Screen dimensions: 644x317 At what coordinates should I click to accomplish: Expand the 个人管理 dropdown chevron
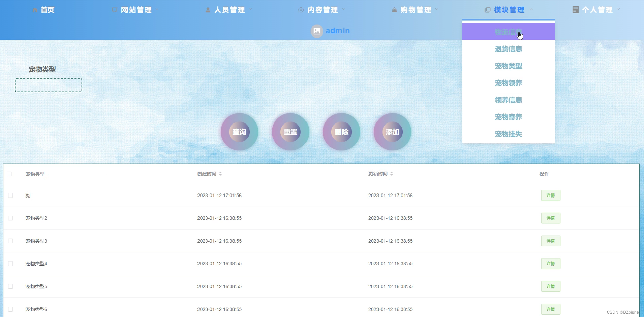tap(618, 9)
